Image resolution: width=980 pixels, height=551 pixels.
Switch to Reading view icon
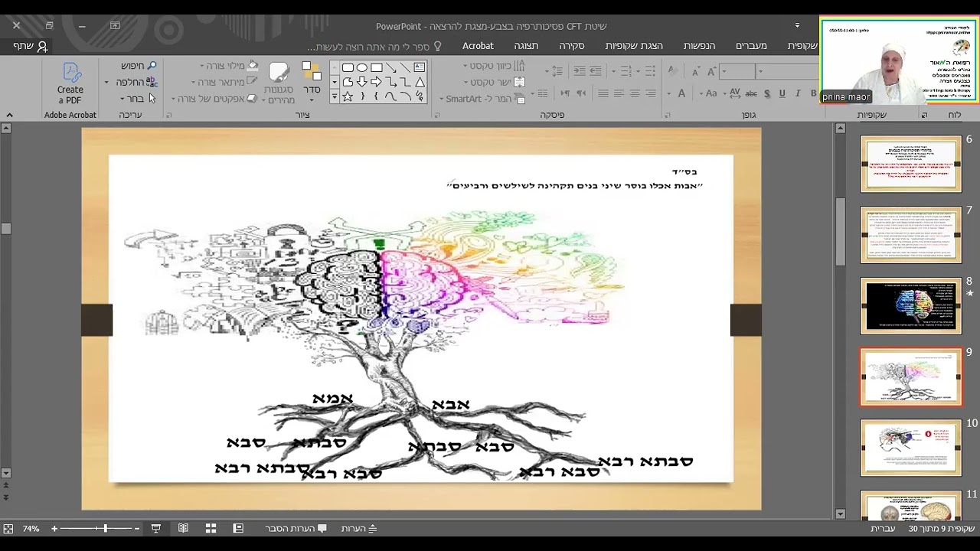point(183,529)
